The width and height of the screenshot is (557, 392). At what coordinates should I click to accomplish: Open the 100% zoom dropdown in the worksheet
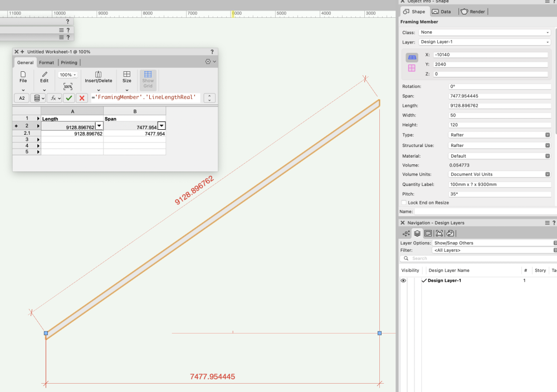(67, 73)
